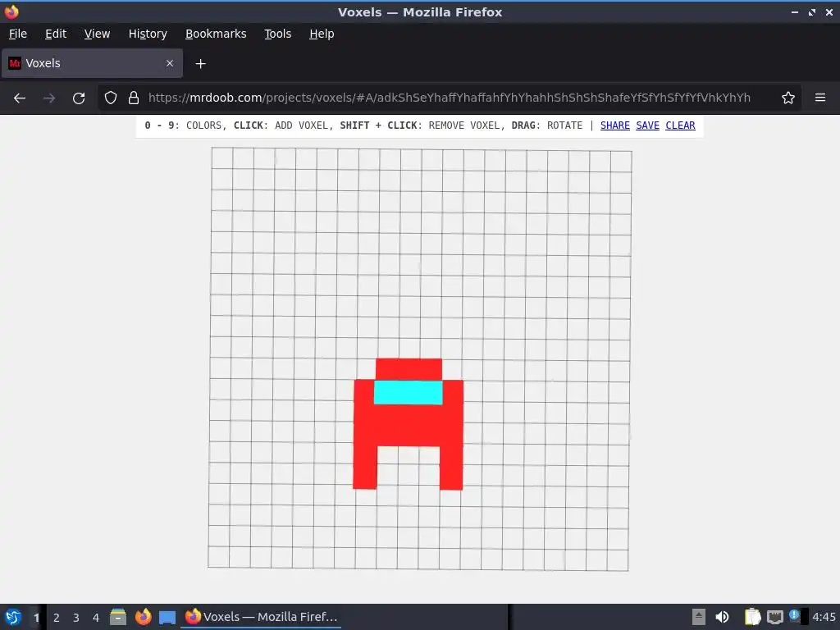
Task: Open the volume control in system tray
Action: [722, 617]
